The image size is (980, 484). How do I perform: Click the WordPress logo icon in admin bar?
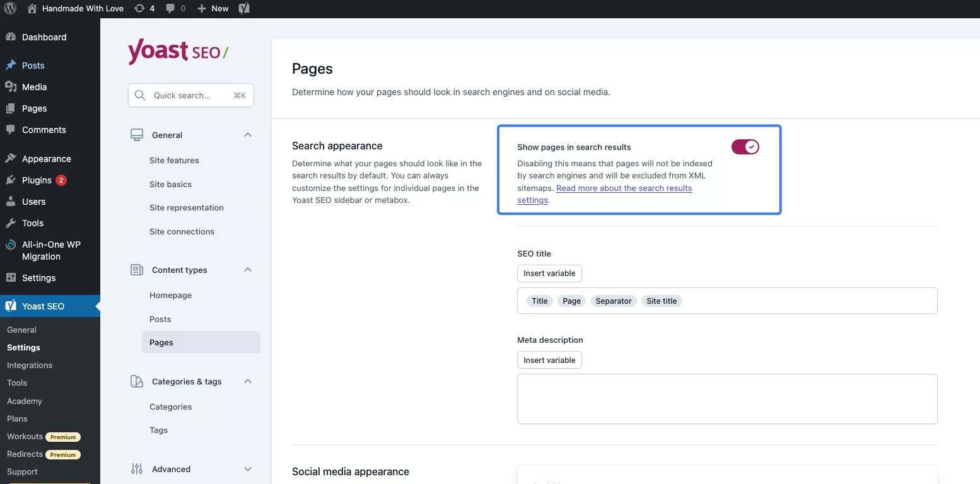(10, 9)
